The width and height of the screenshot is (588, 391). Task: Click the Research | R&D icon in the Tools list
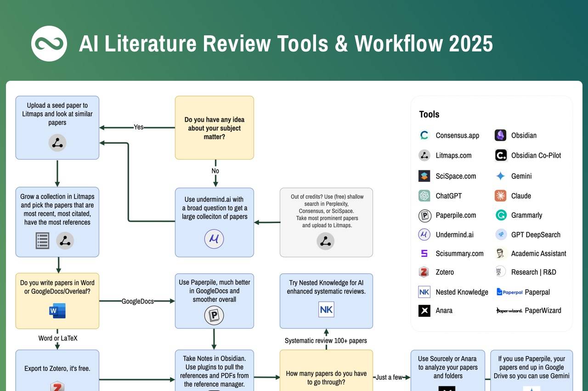pyautogui.click(x=501, y=272)
